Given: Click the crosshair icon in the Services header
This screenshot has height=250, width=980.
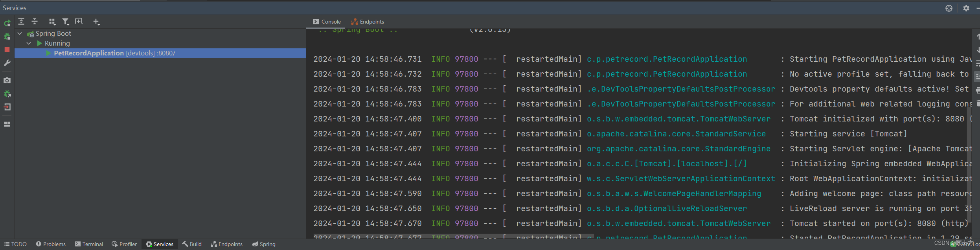Looking at the screenshot, I should click(949, 8).
